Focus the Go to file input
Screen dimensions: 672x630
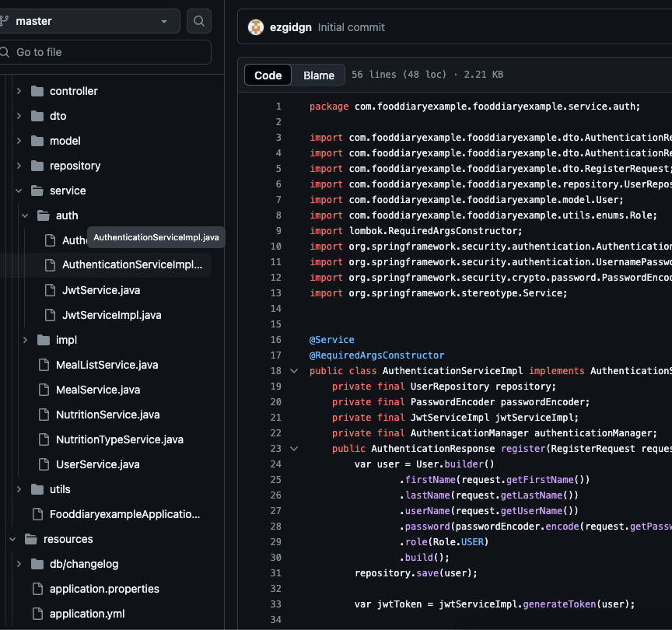[105, 52]
